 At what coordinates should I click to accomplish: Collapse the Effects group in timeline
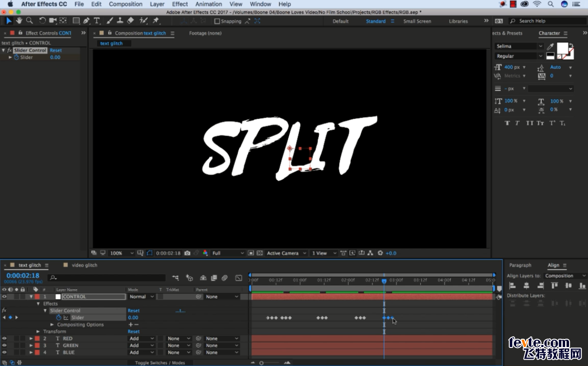38,304
